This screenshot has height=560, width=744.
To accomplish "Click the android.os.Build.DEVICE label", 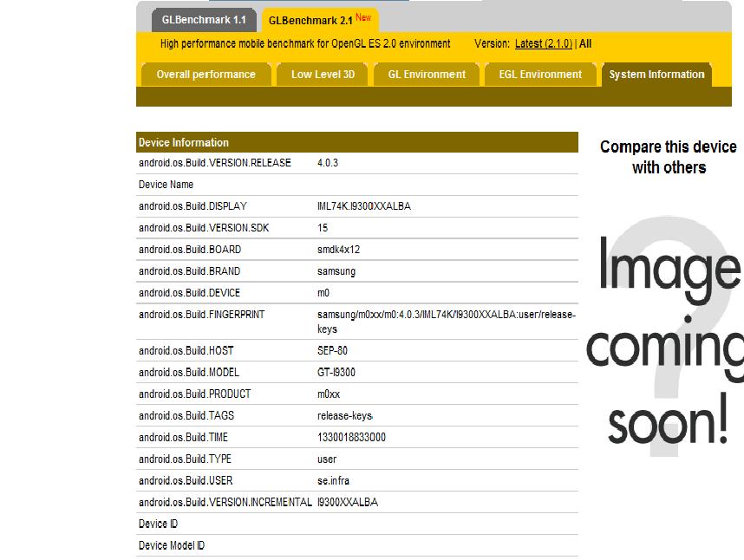I will pyautogui.click(x=189, y=293).
